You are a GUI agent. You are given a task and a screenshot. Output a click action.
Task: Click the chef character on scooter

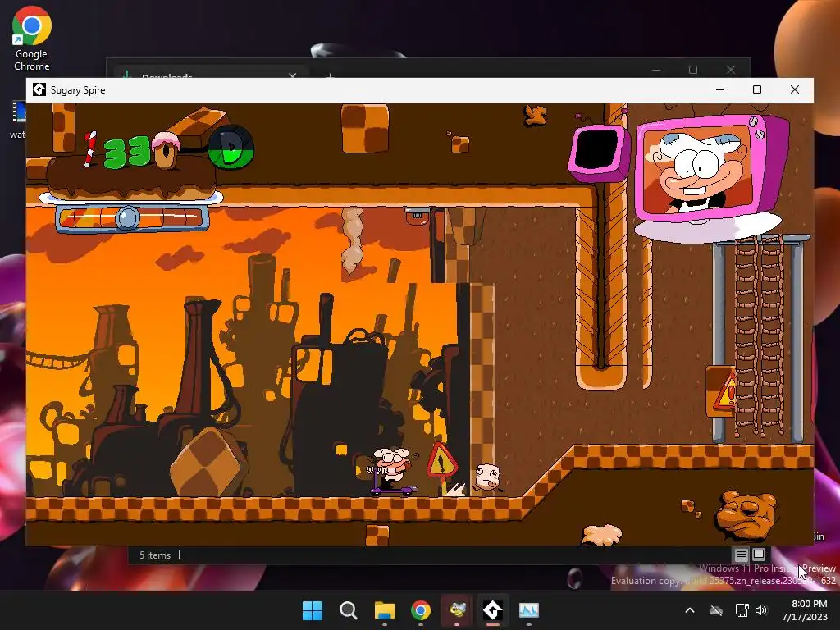click(392, 471)
